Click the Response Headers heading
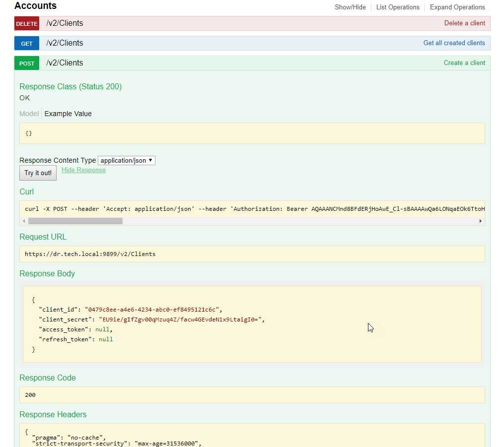Screen dimensions: 504x447 pyautogui.click(x=53, y=415)
